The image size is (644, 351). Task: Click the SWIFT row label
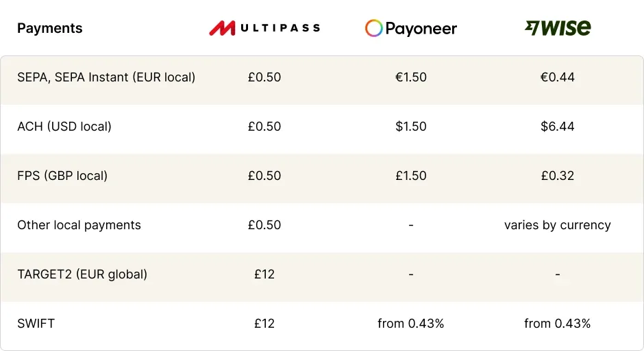tap(36, 324)
